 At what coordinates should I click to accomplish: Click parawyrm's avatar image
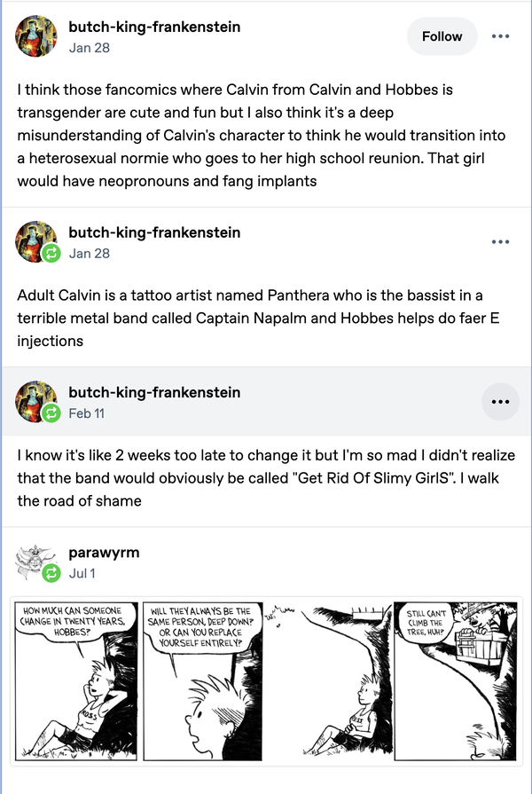click(36, 561)
